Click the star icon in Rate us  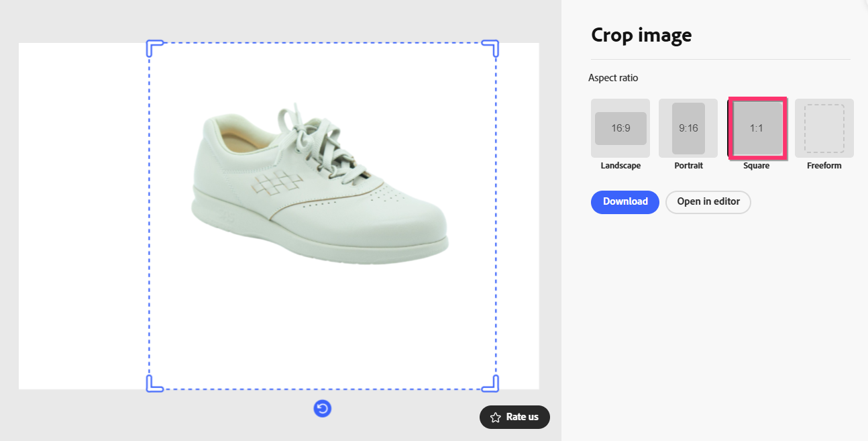(x=496, y=418)
